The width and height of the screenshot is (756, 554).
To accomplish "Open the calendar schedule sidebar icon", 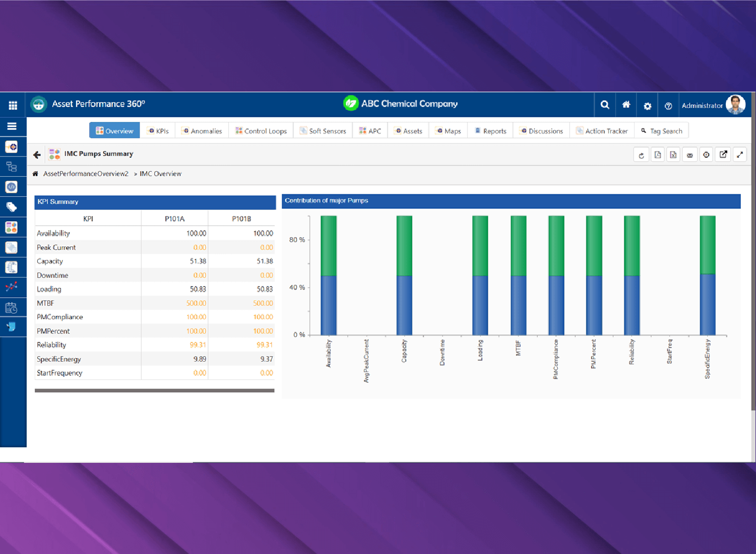I will tap(12, 307).
